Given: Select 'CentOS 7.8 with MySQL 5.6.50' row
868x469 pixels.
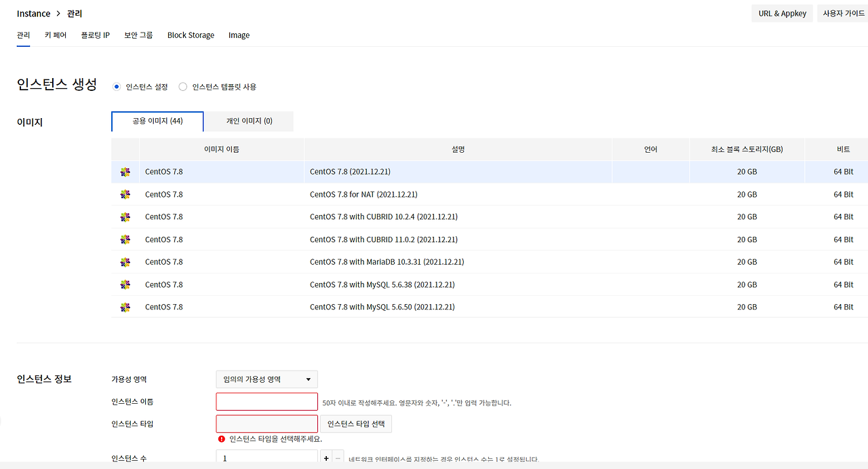Looking at the screenshot, I should click(490, 307).
